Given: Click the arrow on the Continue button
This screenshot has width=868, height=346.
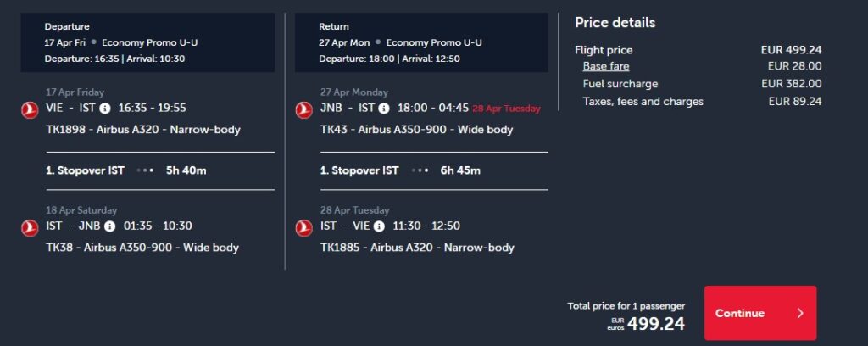Looking at the screenshot, I should pos(800,313).
